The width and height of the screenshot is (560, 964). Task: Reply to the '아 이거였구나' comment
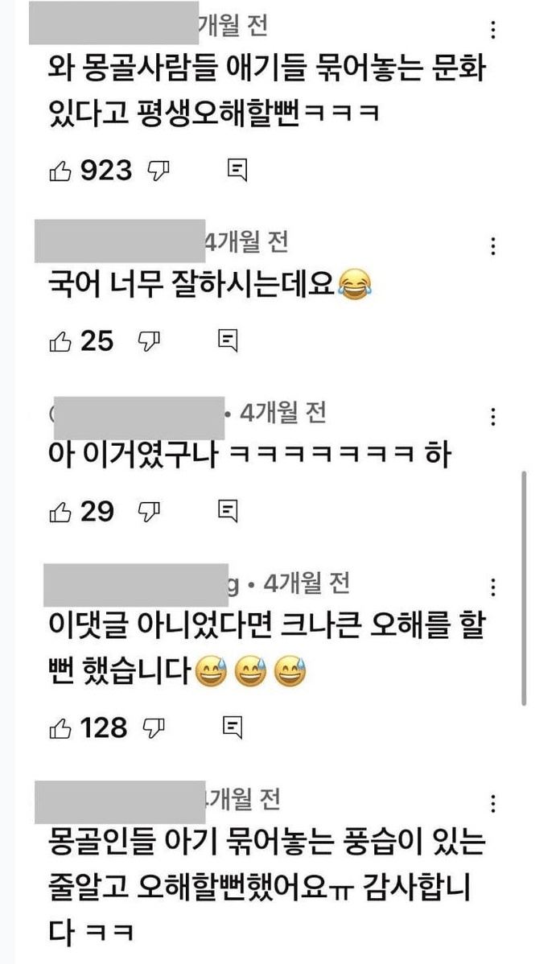coord(228,510)
